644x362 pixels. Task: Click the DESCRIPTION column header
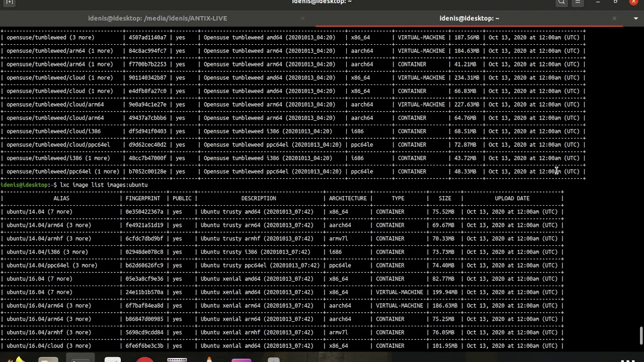pyautogui.click(x=259, y=199)
